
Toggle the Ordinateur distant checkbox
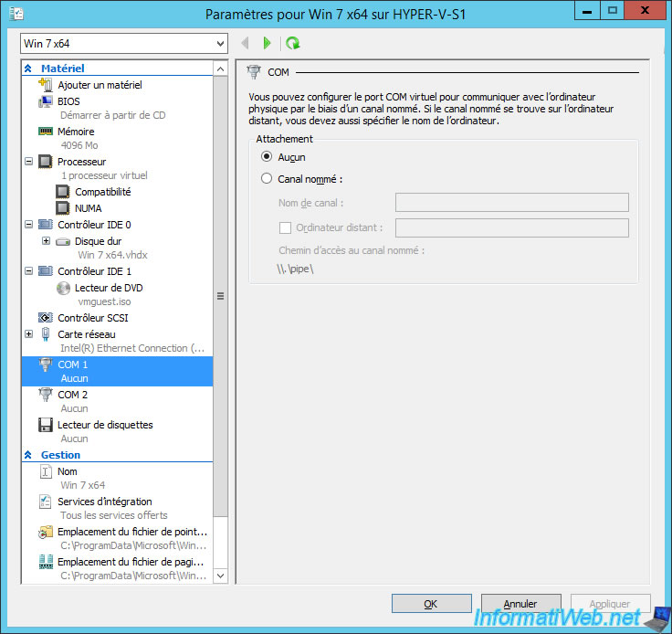(x=285, y=227)
